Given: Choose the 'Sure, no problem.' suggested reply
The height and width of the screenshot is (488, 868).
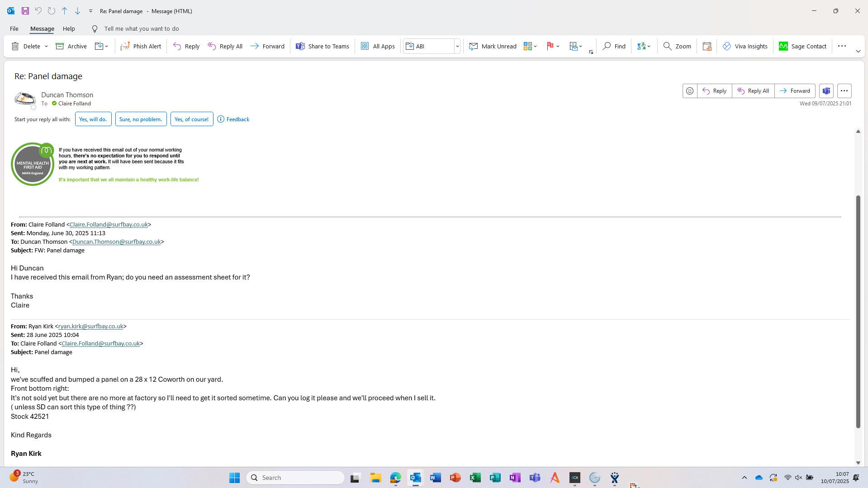Looking at the screenshot, I should click(x=141, y=119).
